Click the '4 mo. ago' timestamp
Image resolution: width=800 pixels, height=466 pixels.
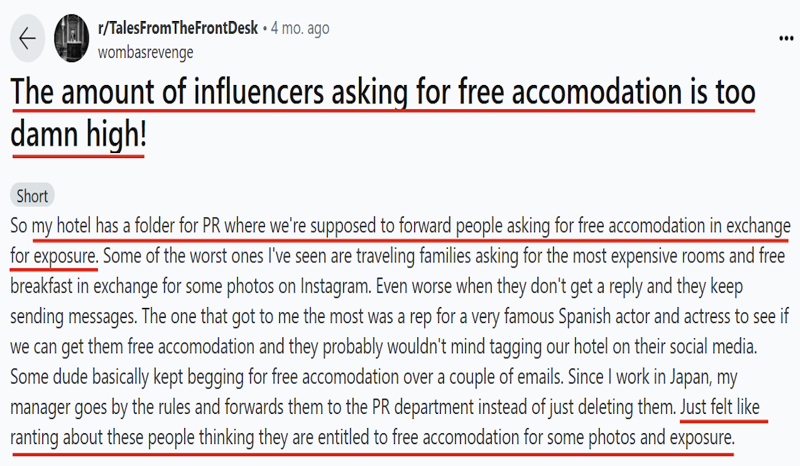click(x=300, y=28)
